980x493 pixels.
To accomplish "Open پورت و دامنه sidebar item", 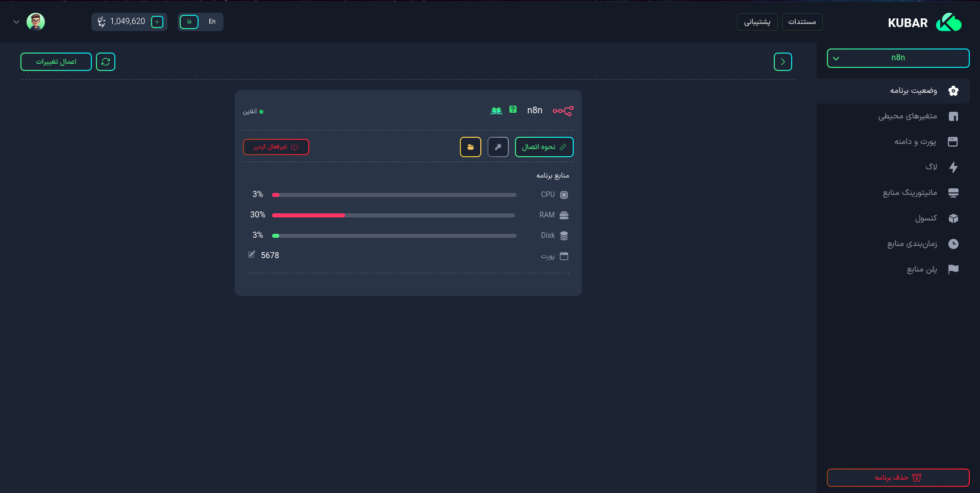I will click(x=893, y=142).
